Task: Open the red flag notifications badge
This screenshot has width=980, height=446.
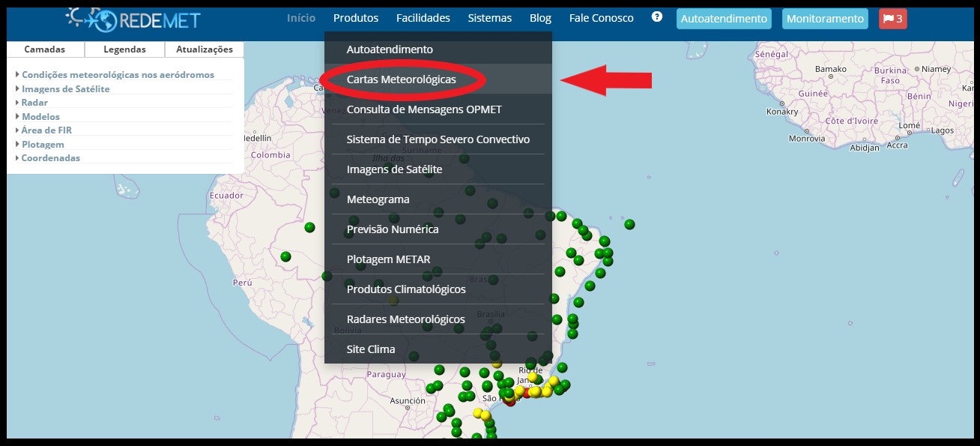Action: coord(892,19)
